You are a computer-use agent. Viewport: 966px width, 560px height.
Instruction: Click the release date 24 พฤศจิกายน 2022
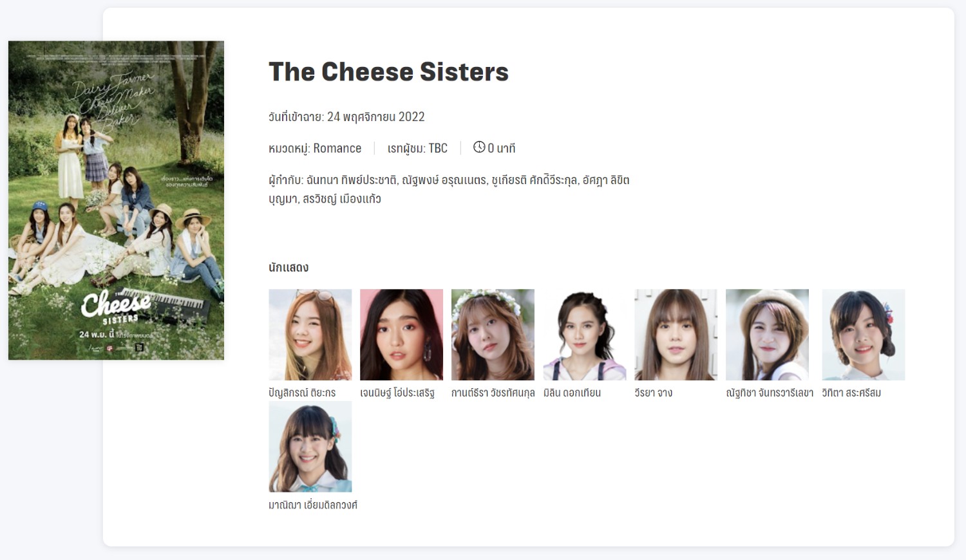point(376,117)
